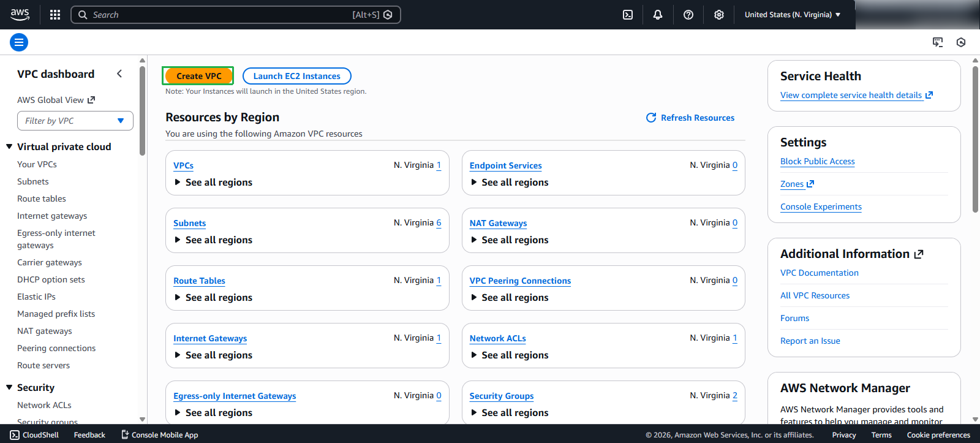Viewport: 980px width, 443px height.
Task: Open Cookie preferences in the footer
Action: click(x=938, y=435)
